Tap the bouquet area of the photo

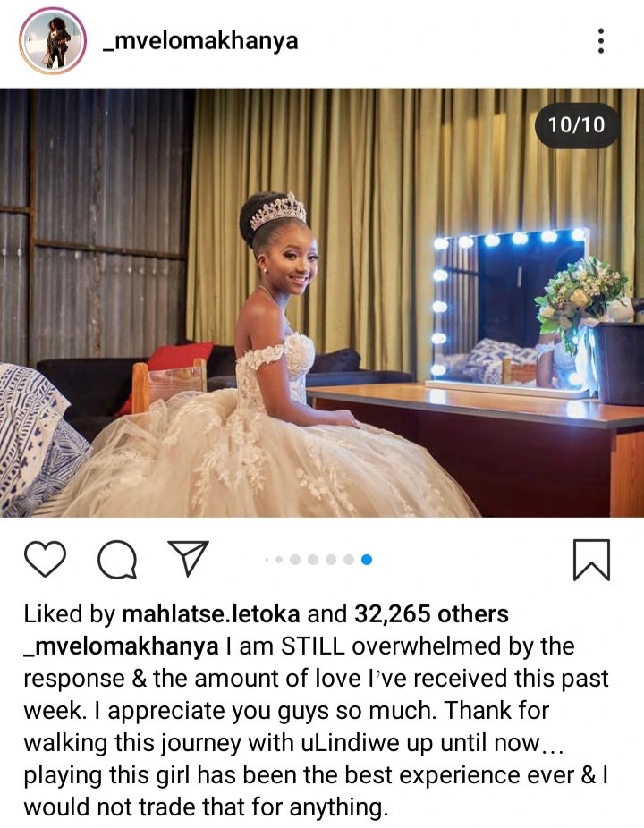584,300
